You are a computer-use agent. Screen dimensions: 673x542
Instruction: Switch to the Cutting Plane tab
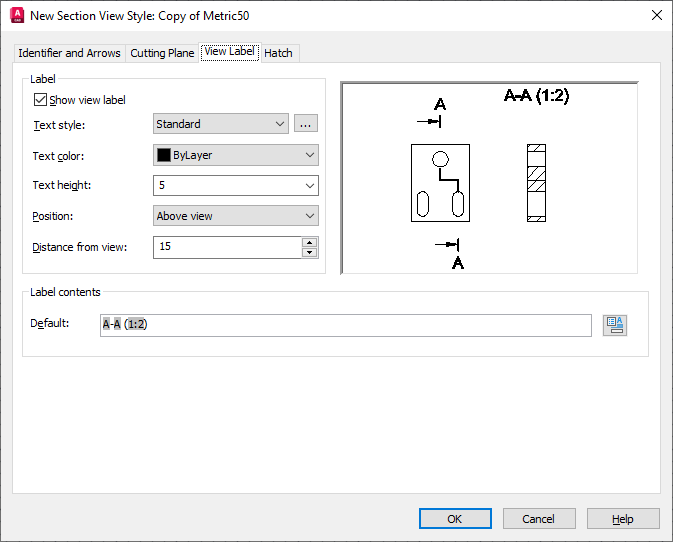click(x=162, y=53)
